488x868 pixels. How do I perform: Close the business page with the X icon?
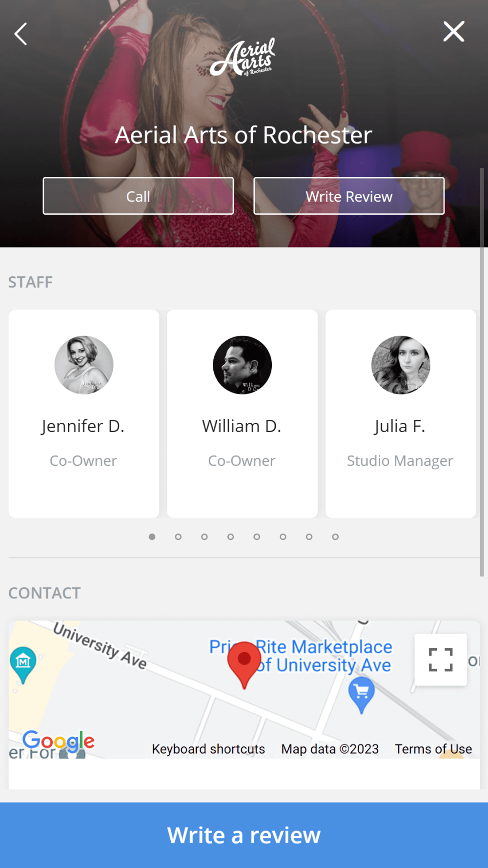pyautogui.click(x=453, y=32)
